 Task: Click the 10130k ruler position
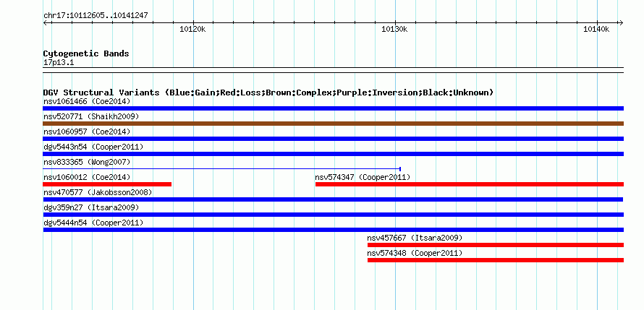point(394,29)
